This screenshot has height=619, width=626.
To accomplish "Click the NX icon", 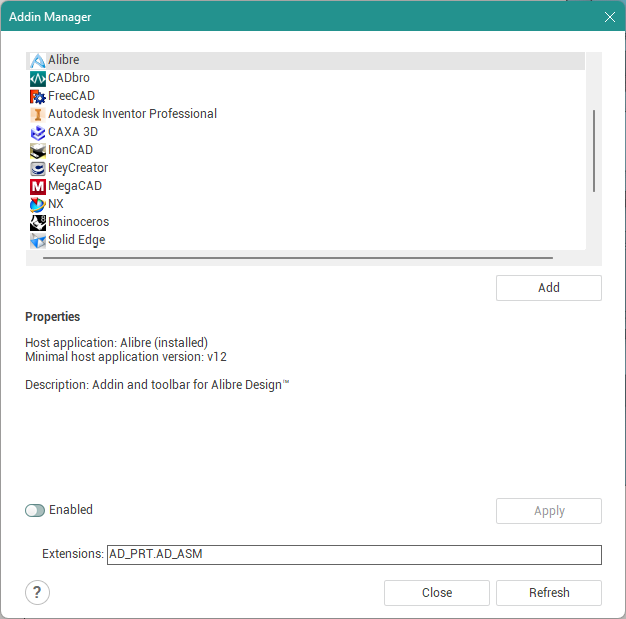I will 38,204.
